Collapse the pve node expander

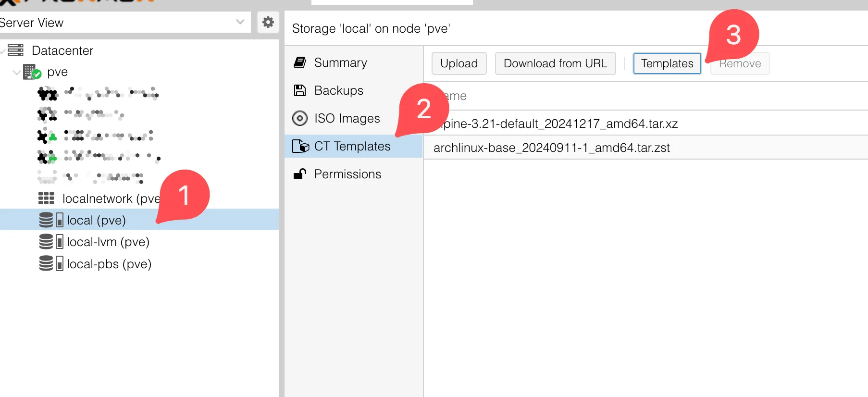point(16,72)
